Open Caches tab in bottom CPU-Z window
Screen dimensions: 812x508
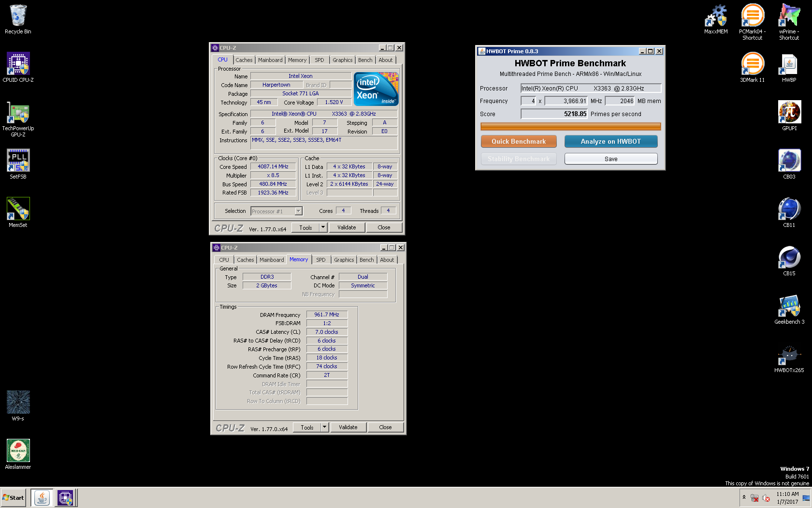(x=246, y=260)
